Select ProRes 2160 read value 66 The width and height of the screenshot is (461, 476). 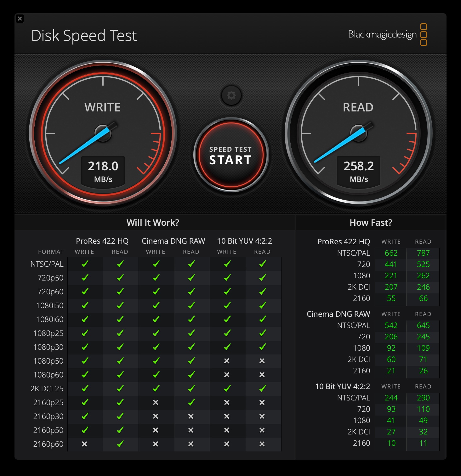(423, 298)
